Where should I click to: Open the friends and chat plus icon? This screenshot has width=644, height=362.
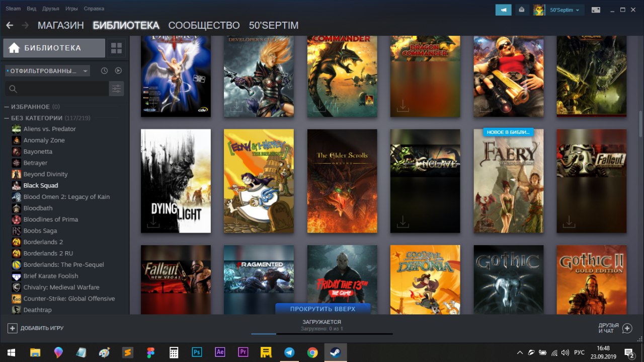[627, 328]
